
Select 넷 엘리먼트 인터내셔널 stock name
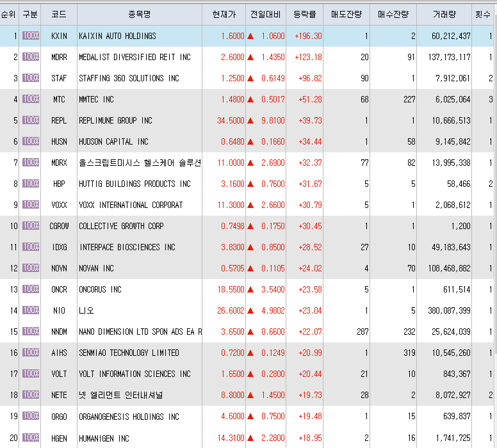(x=121, y=395)
